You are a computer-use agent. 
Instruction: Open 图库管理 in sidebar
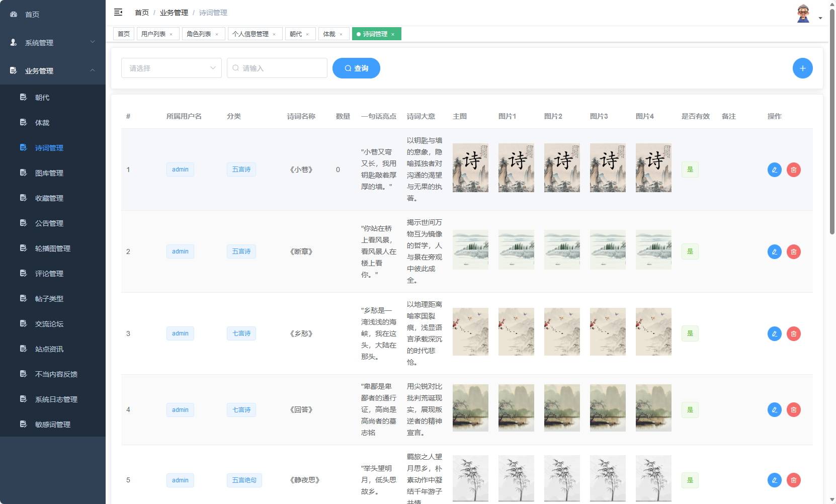pos(49,173)
